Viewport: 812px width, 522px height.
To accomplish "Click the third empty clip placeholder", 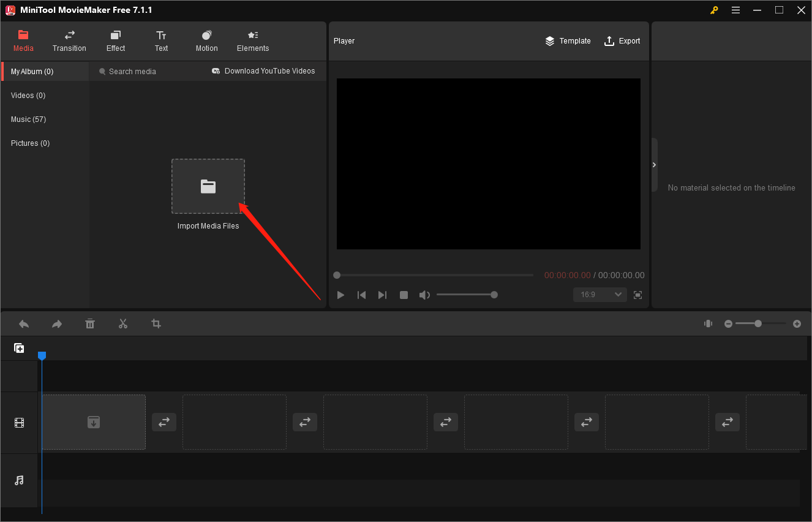I will (375, 422).
